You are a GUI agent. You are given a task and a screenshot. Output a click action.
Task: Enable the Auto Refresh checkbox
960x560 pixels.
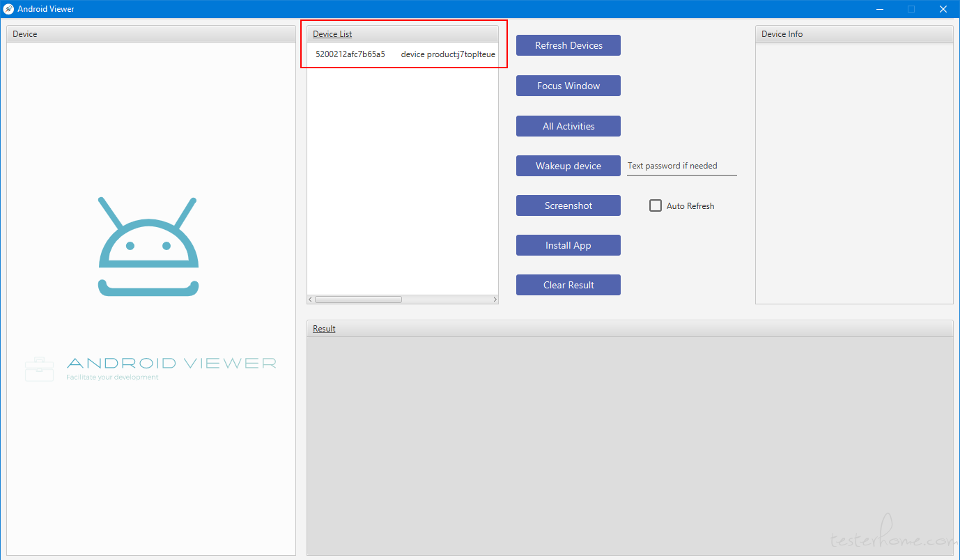tap(656, 205)
